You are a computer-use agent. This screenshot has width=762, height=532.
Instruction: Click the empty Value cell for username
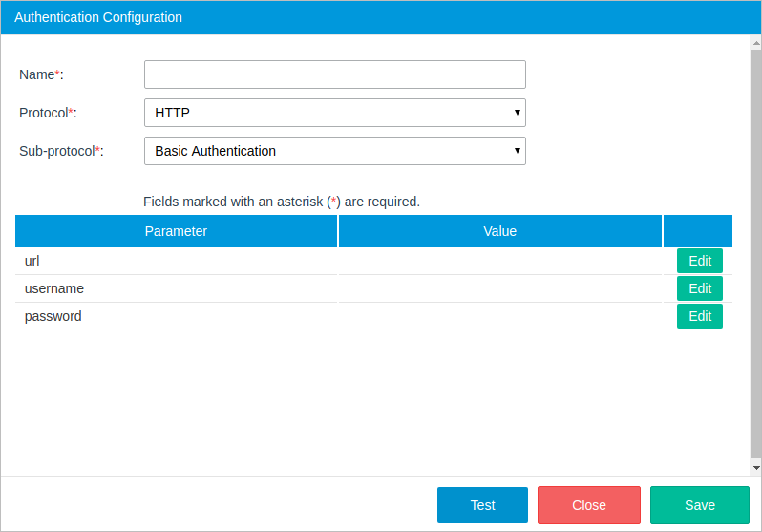coord(499,288)
